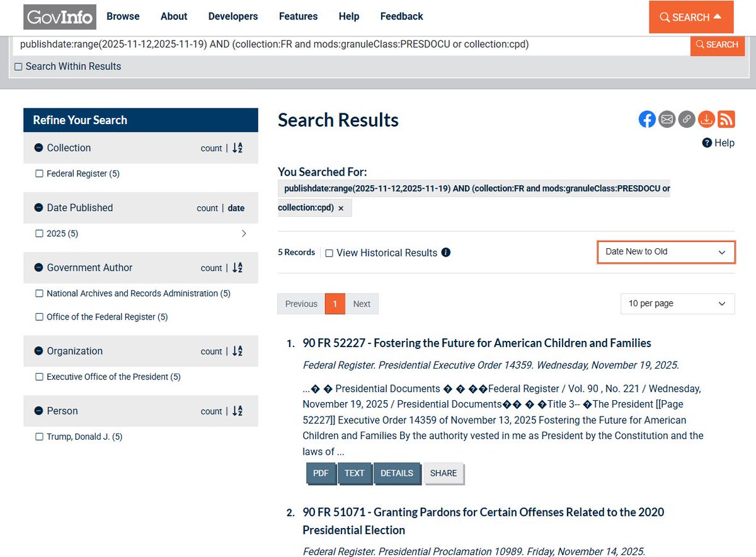Open RSS feed of search results
Screen dimensions: 756x557
coord(726,119)
